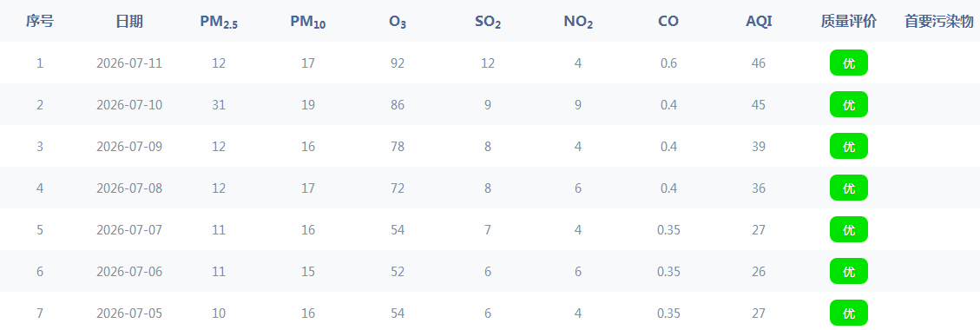The height and width of the screenshot is (330, 980).
Task: Select the AQI column header
Action: tap(759, 21)
